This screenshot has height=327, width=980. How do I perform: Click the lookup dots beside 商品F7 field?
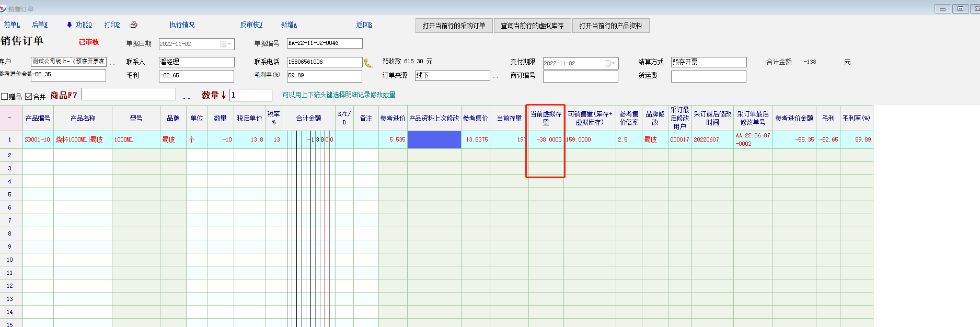187,97
